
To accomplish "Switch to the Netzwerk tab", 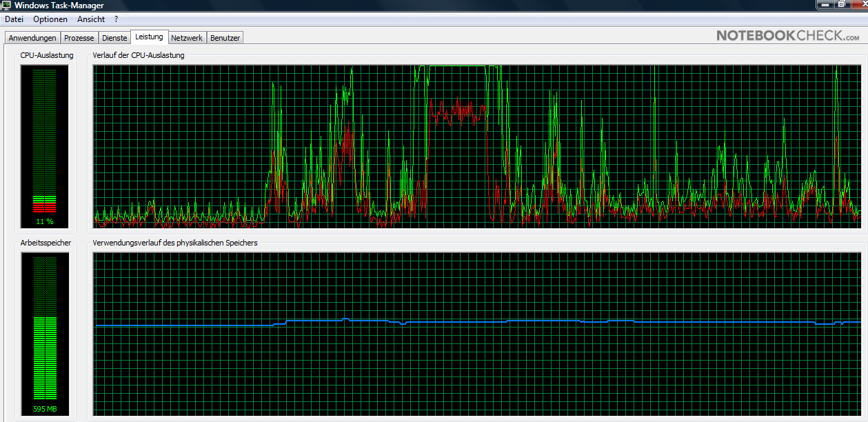I will (x=187, y=38).
